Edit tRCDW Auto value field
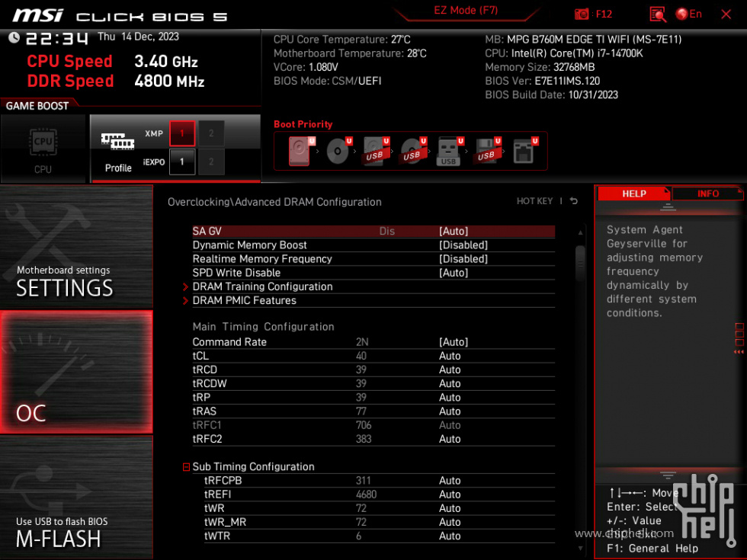Viewport: 747px width, 560px height. [x=450, y=383]
